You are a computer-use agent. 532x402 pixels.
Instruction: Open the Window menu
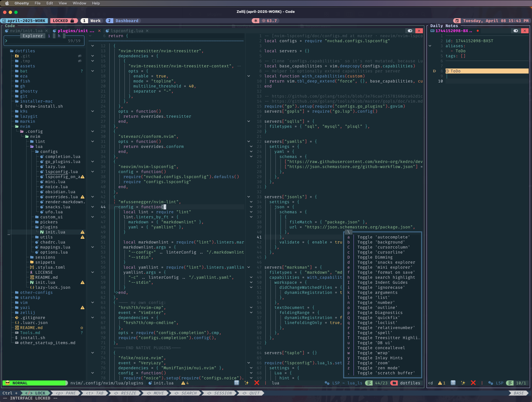point(79,3)
